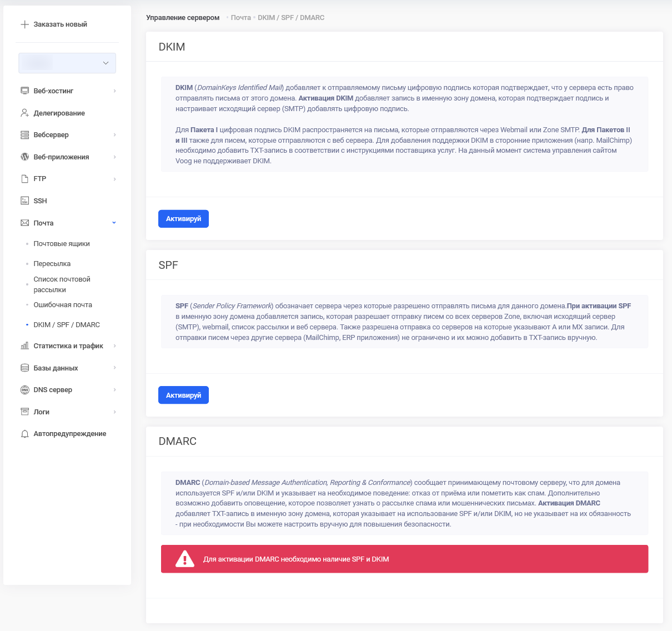The height and width of the screenshot is (631, 672).
Task: Open the server selection dropdown
Action: coord(67,63)
